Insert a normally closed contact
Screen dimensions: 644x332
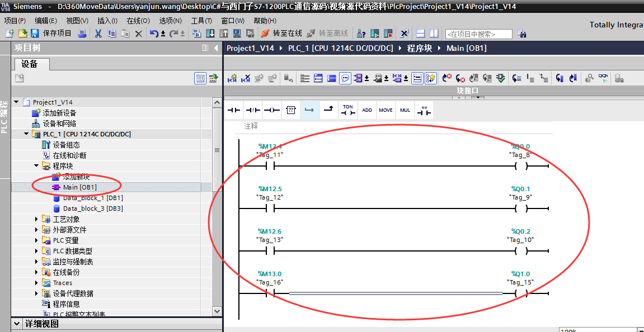point(252,110)
